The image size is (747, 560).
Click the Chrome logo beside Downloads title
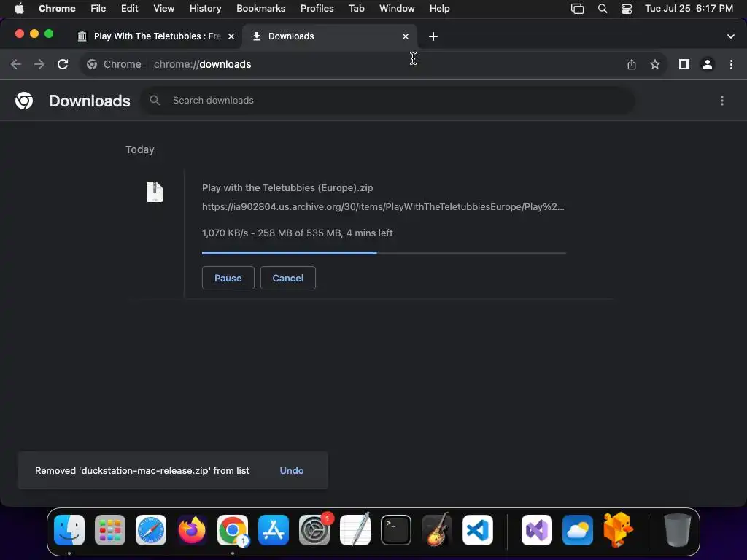coord(24,101)
